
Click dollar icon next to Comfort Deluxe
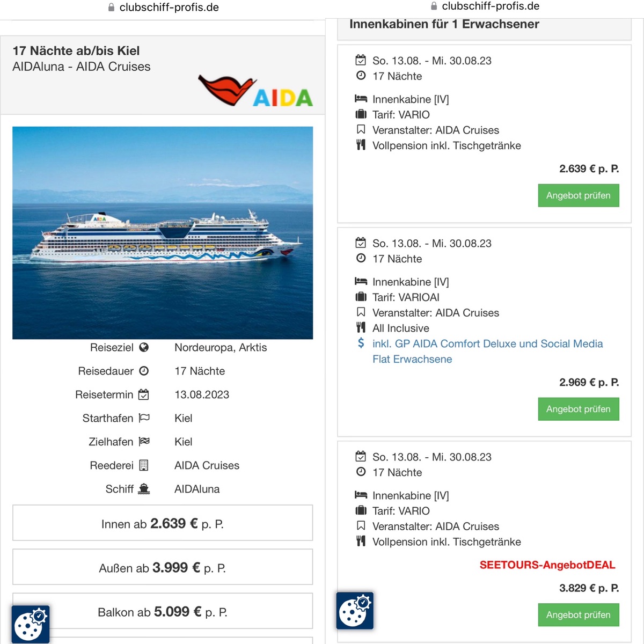(x=361, y=343)
